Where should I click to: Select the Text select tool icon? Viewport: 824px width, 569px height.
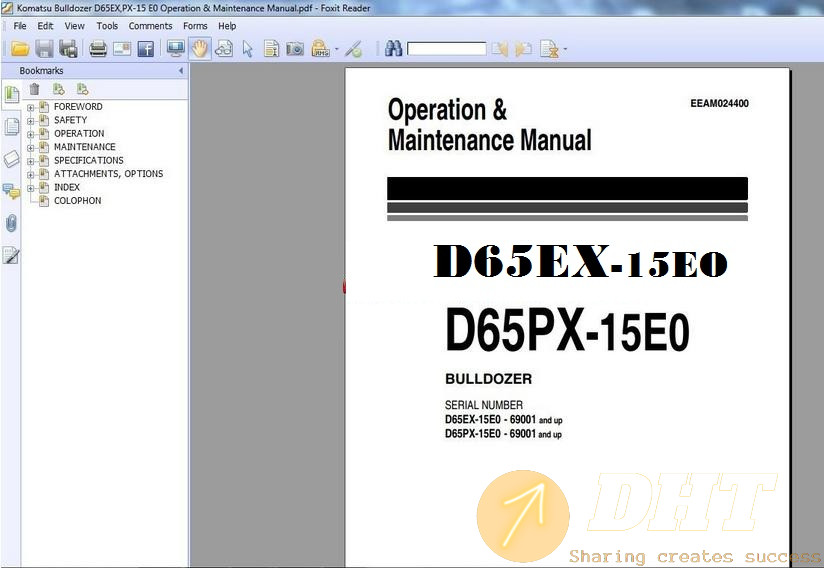point(271,49)
